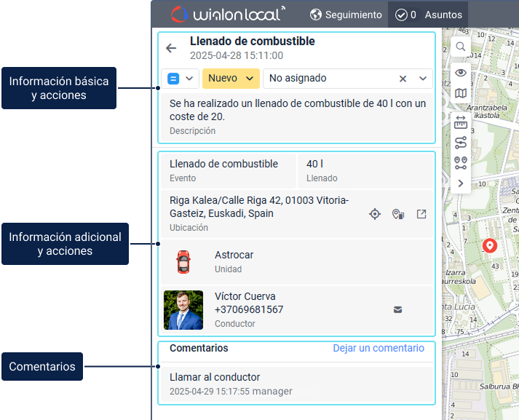This screenshot has width=519, height=420.
Task: Open the routing tool icon on the map
Action: pyautogui.click(x=461, y=143)
